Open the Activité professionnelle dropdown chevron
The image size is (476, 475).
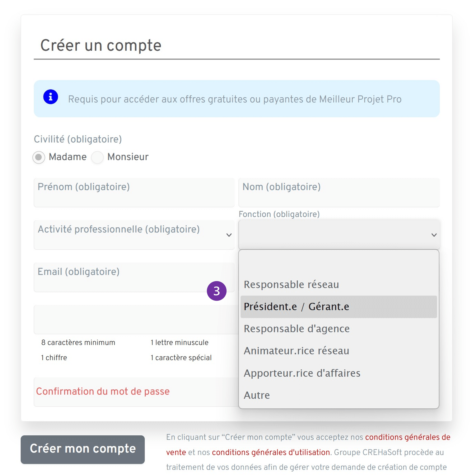[x=229, y=235]
